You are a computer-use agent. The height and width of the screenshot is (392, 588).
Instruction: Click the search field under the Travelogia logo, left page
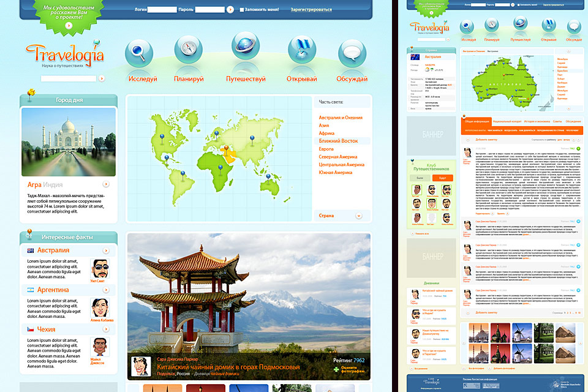click(69, 78)
